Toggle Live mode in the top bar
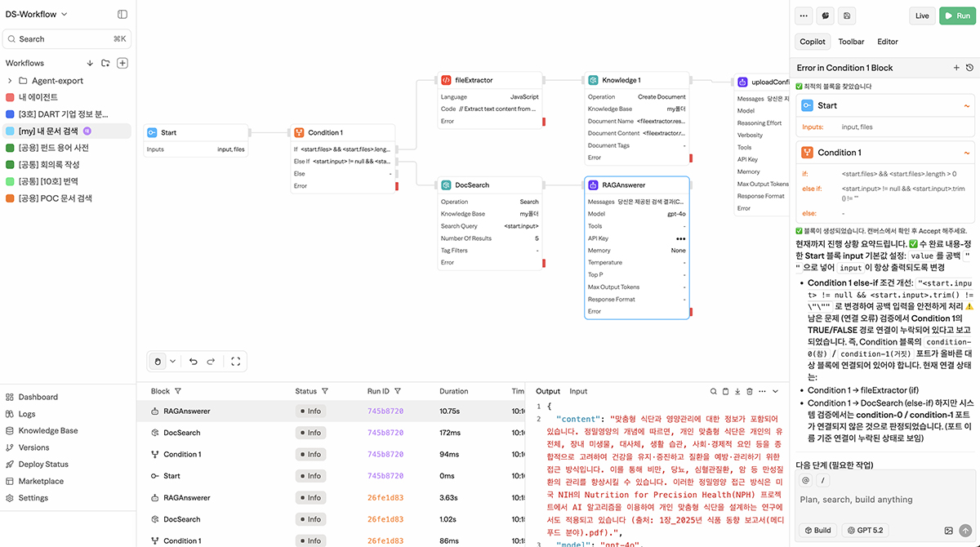 tap(922, 16)
